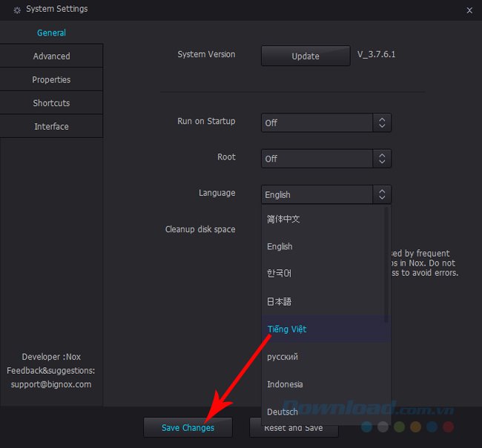
Task: Close the System Settings window
Action: [x=469, y=10]
